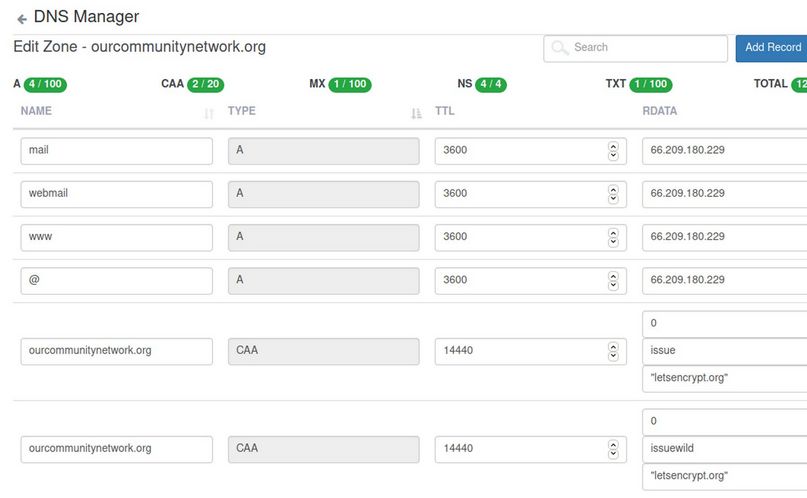Adjust TTL stepper for mail record
807x498 pixels.
tap(613, 151)
